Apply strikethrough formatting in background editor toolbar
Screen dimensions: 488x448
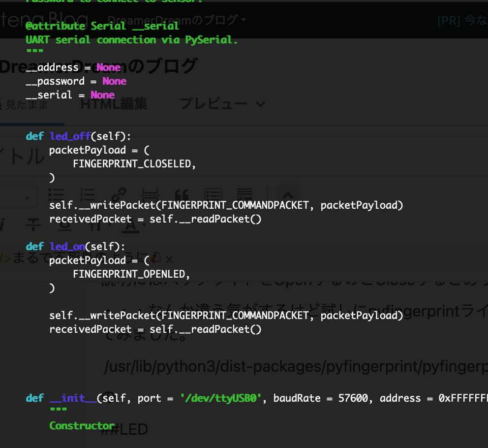coord(33,225)
